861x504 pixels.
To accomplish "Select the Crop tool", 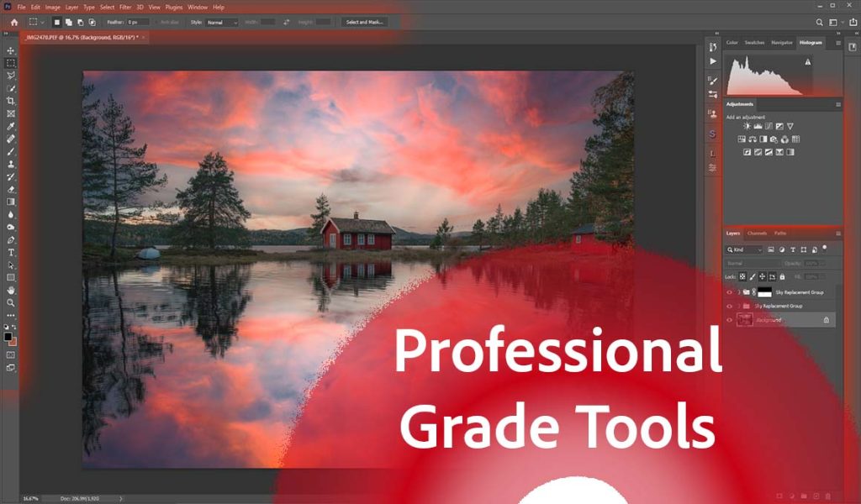I will [x=10, y=101].
